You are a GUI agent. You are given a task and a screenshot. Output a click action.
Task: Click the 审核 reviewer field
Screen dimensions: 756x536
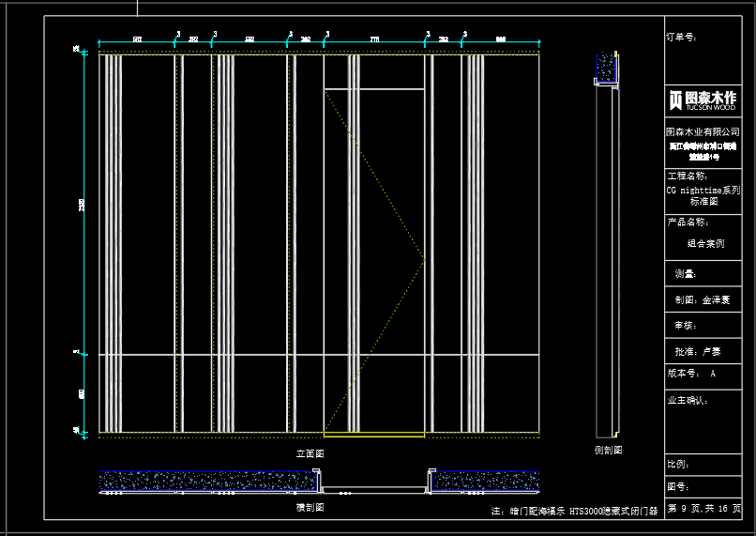686,326
